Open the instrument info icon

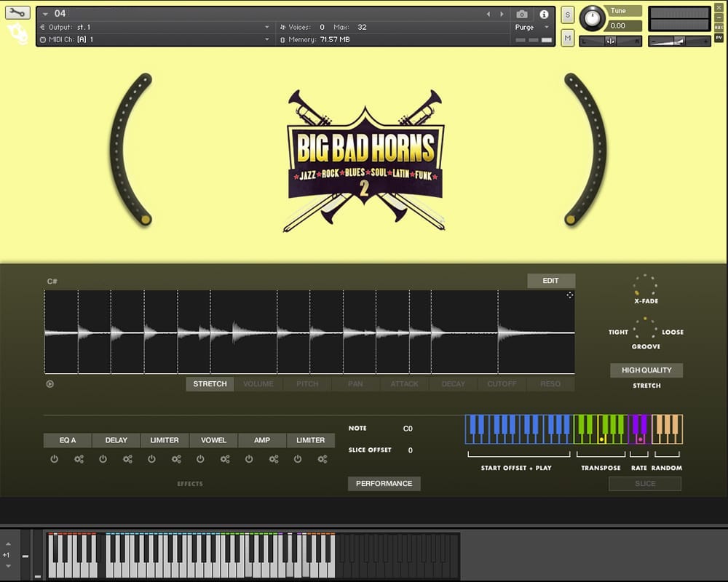tap(543, 14)
